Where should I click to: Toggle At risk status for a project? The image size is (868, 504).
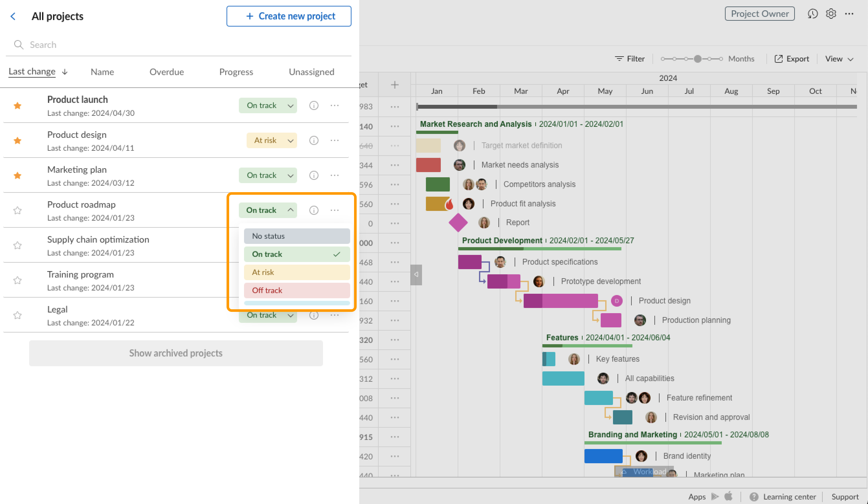coord(296,272)
